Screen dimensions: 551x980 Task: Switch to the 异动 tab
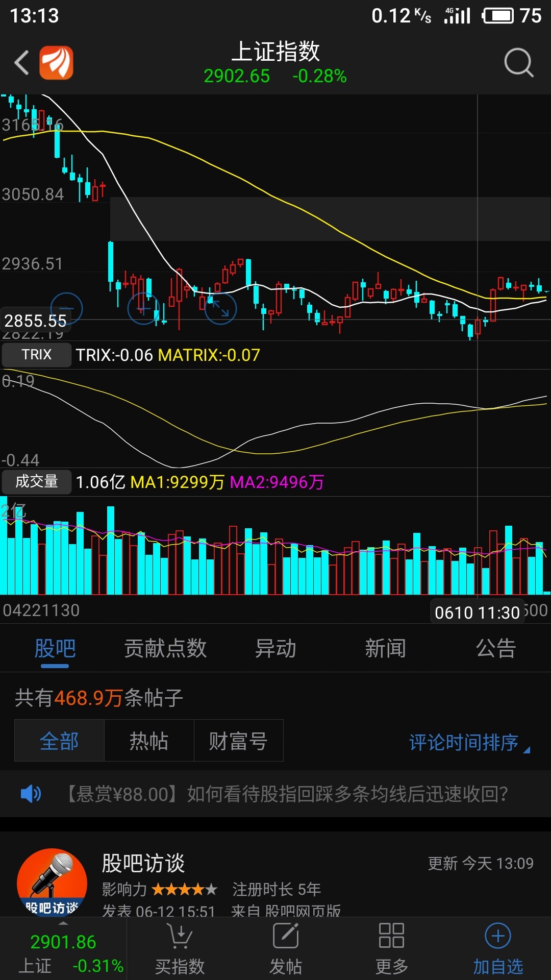275,649
